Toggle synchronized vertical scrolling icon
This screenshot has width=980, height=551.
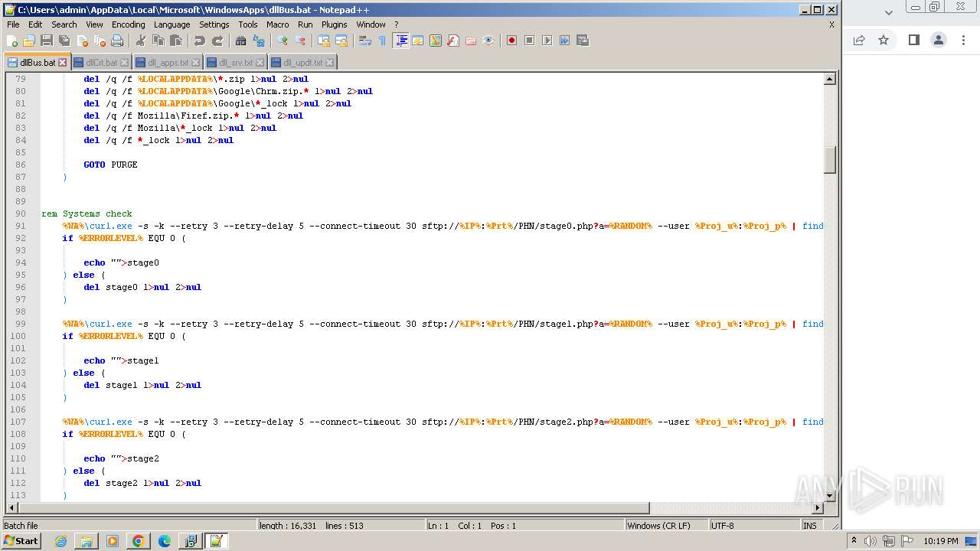click(x=324, y=41)
